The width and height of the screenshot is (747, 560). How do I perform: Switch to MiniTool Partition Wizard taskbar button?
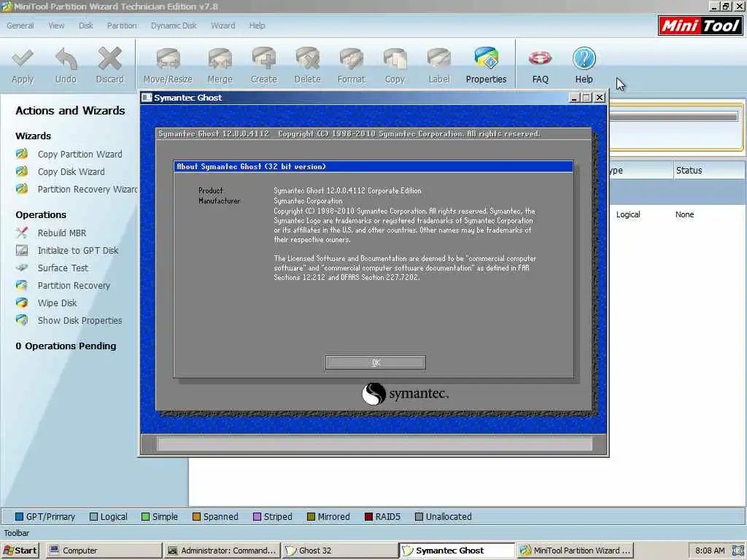click(575, 551)
